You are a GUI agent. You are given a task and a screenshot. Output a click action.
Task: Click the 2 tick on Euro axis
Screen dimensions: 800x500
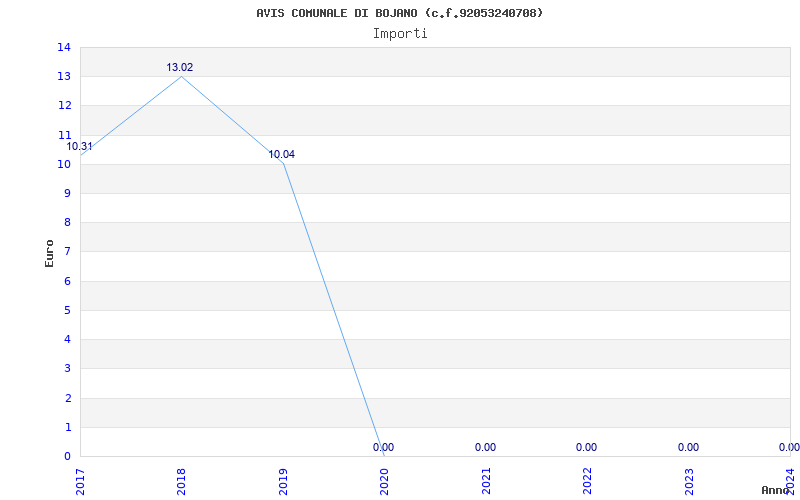68,398
